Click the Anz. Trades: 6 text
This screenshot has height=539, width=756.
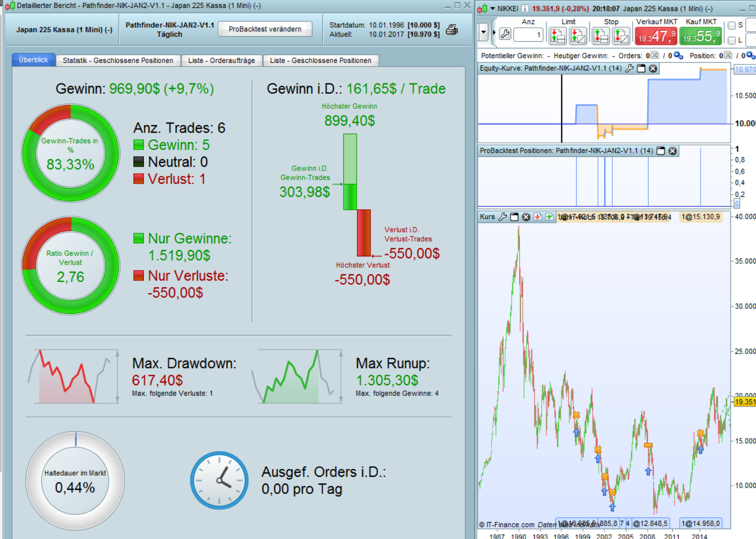[179, 128]
